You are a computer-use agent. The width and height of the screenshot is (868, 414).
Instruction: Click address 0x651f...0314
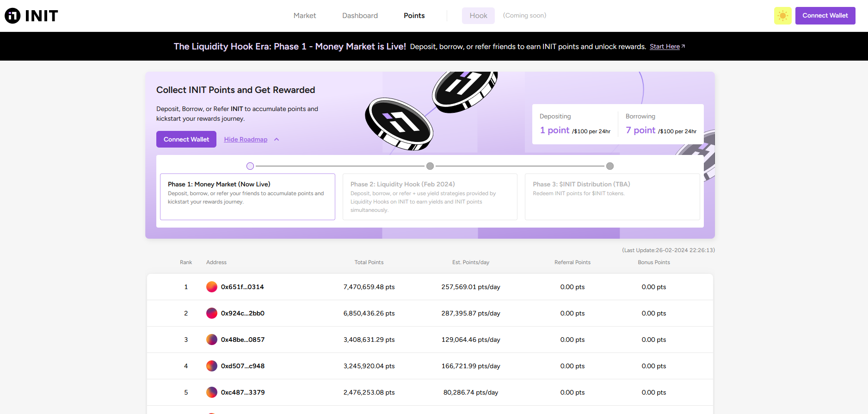coord(242,287)
